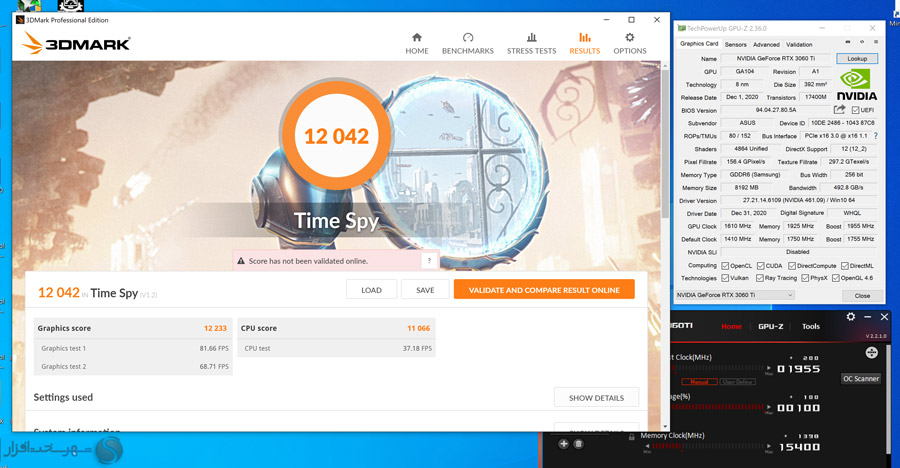Minimize the GPU Tweak window
Screen dimensions: 900x468
click(867, 316)
